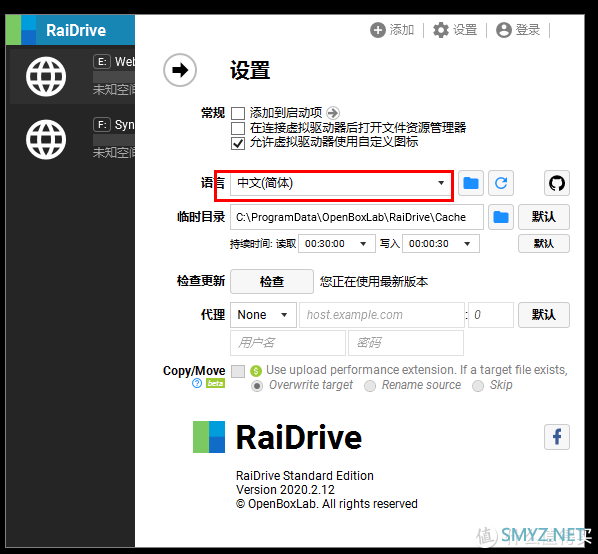
Task: Click the green dollar extension icon
Action: click(x=256, y=371)
